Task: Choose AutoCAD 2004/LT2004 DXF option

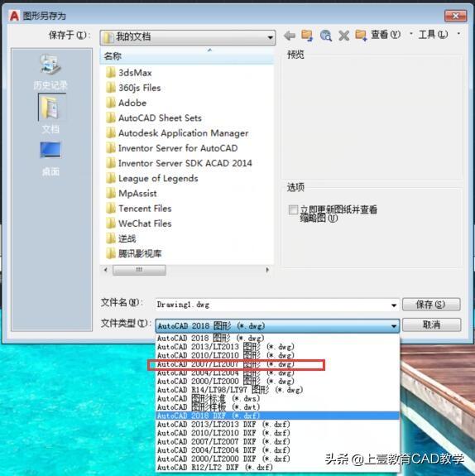Action: pyautogui.click(x=277, y=450)
